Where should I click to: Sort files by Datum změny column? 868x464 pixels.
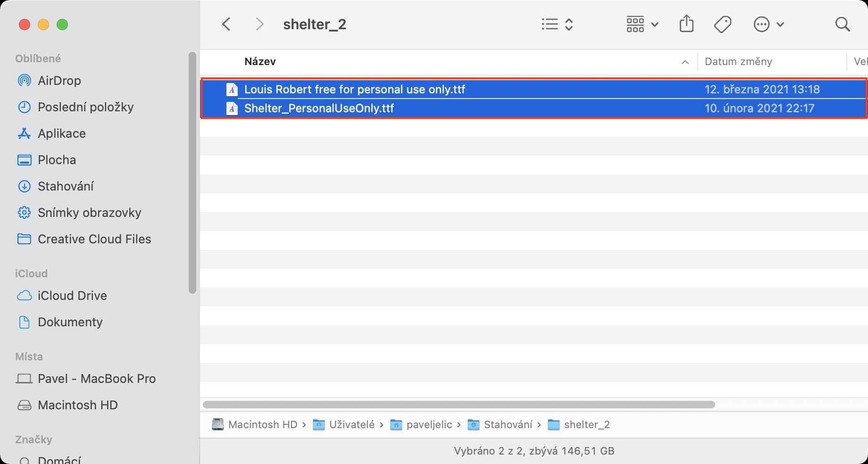[738, 62]
